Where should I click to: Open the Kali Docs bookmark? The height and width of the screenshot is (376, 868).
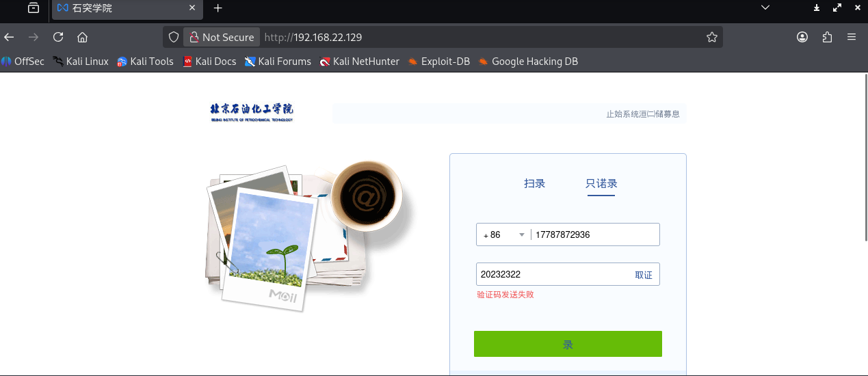point(209,62)
